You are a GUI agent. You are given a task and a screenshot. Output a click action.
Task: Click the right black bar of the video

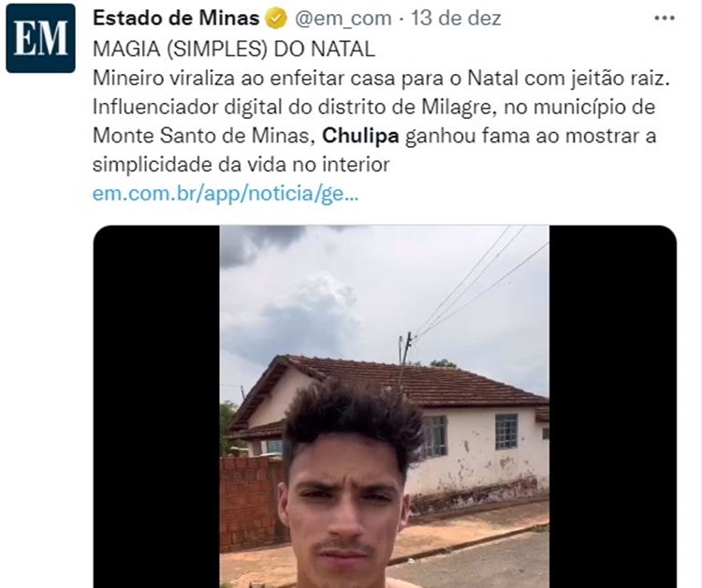pyautogui.click(x=613, y=406)
